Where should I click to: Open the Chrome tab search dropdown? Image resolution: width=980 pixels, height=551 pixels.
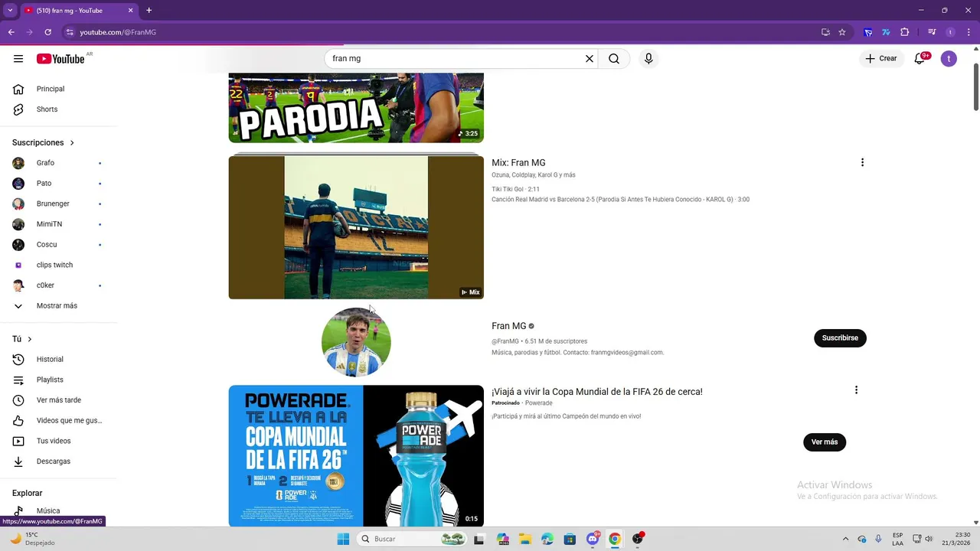click(10, 10)
